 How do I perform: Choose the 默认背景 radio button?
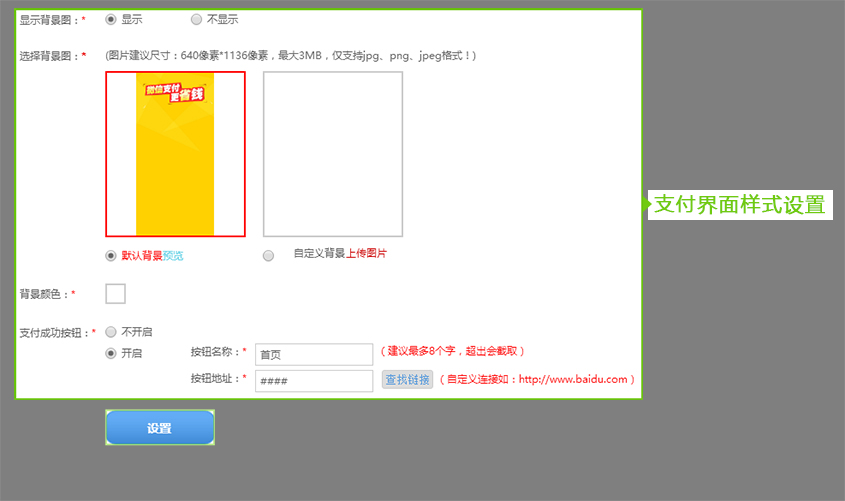pos(110,255)
